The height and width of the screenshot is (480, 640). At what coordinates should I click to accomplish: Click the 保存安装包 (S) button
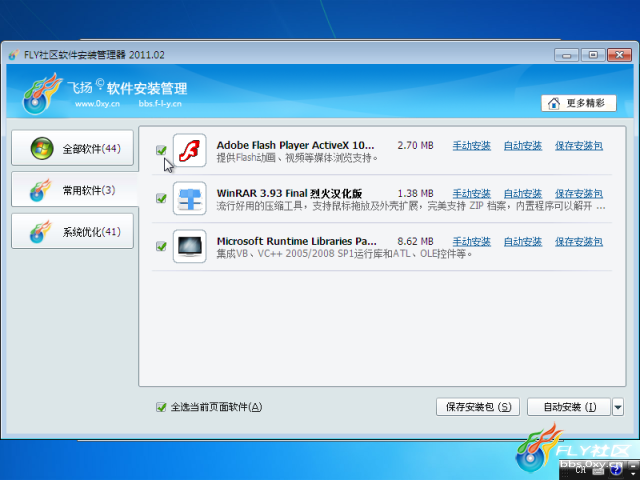click(478, 407)
